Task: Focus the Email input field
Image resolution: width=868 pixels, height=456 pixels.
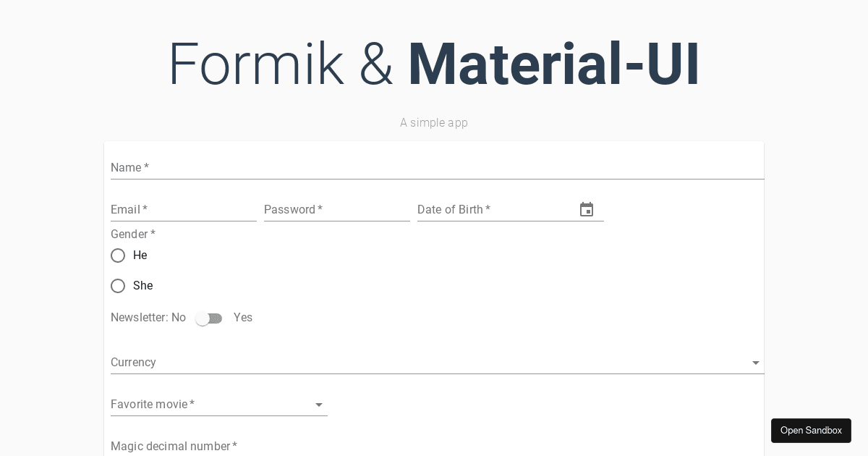Action: click(184, 210)
